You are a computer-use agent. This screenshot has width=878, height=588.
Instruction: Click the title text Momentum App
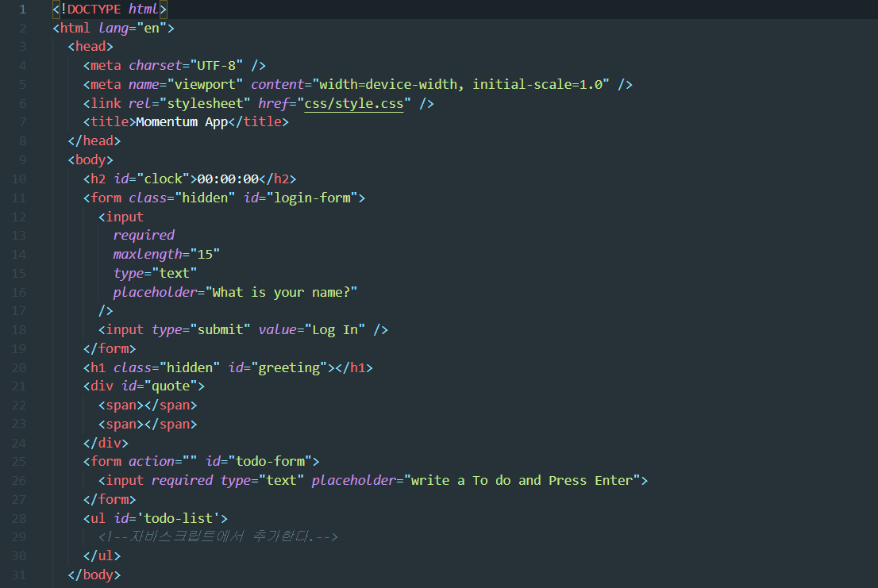(x=182, y=122)
